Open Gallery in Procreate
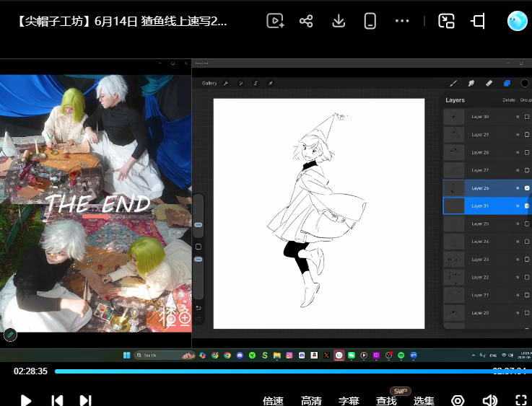Viewport: 532px width, 406px height. click(x=209, y=83)
